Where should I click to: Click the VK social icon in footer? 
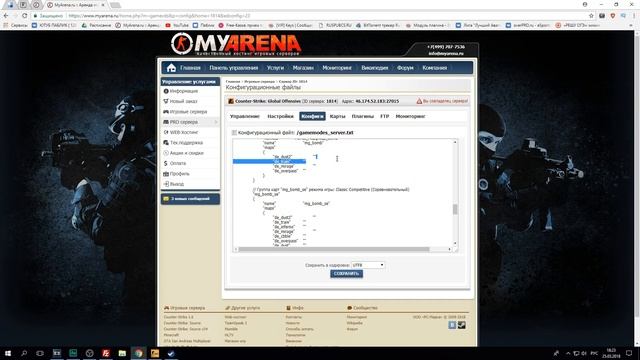452,325
